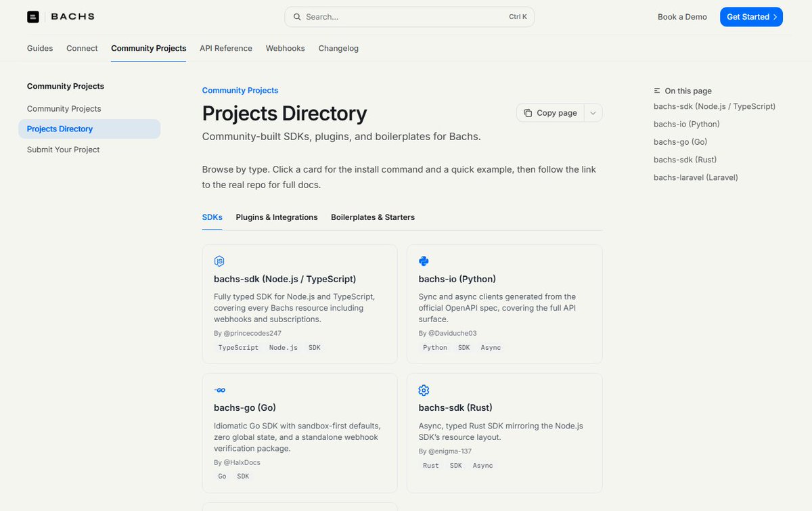
Task: Click author @HalxDocs
Action: coord(242,462)
